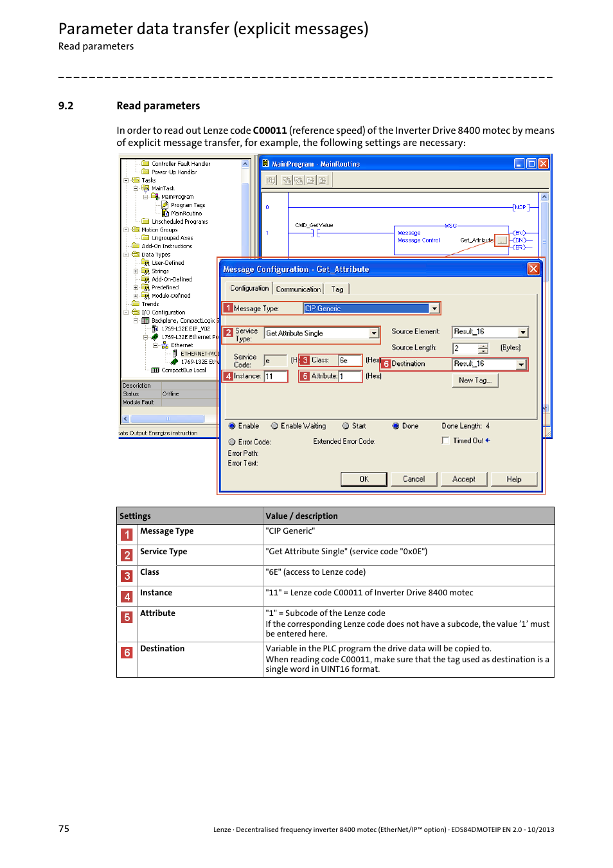Click the Help button
Viewport: 613px width, 868px height.
point(514,479)
